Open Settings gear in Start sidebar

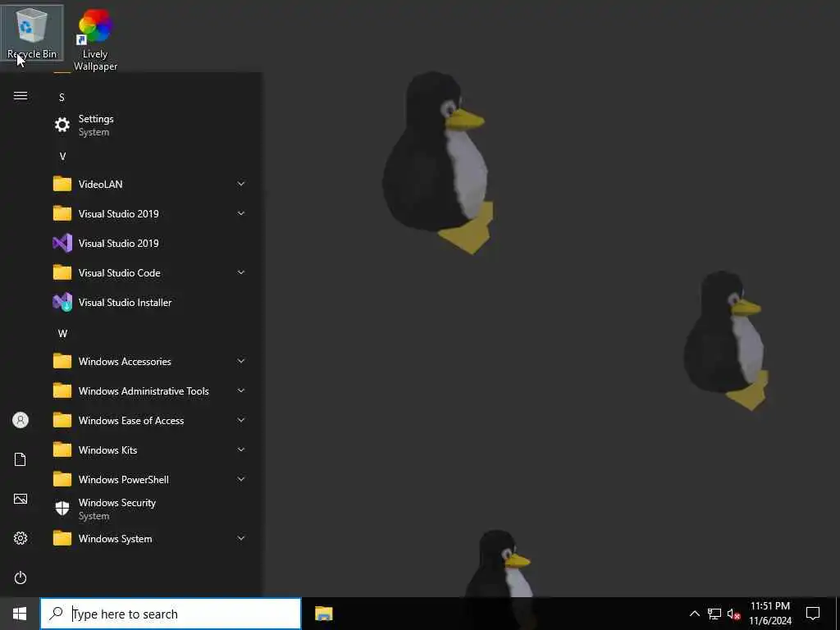point(21,538)
